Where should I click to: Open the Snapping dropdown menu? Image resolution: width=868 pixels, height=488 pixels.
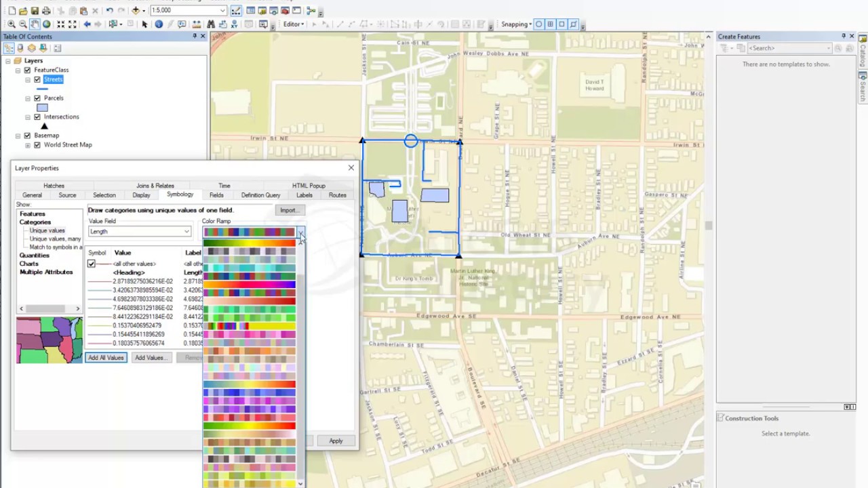516,24
